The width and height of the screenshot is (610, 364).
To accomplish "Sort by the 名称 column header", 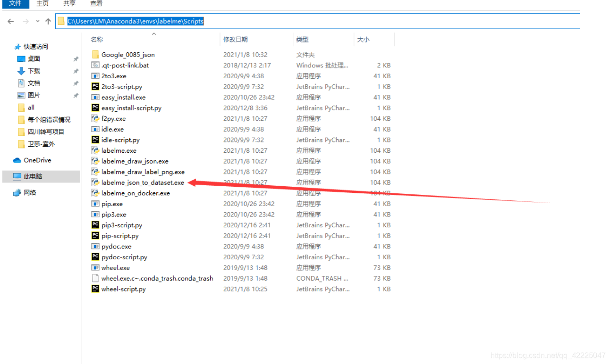I will click(97, 40).
